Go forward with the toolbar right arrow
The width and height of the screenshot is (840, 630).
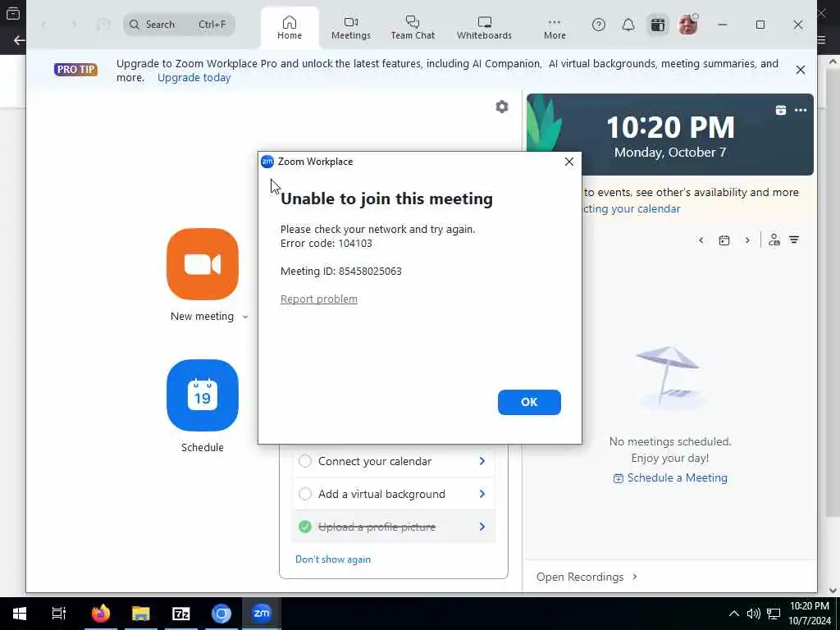point(74,25)
